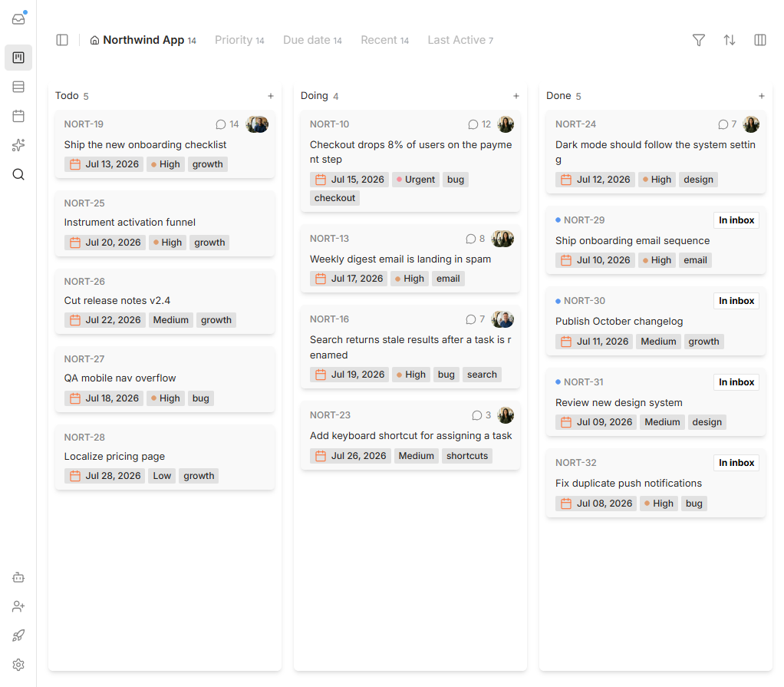
Task: Open the column layout icon
Action: pos(760,40)
